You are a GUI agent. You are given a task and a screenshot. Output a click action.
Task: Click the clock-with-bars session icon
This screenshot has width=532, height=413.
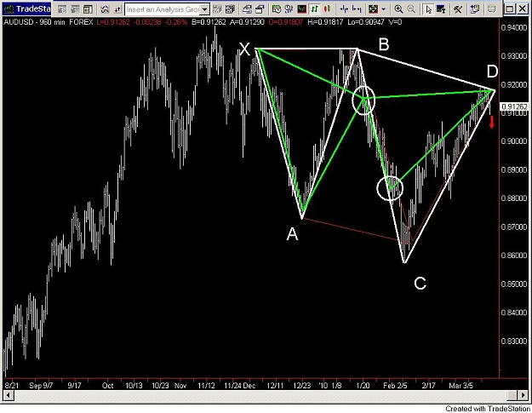coord(289,9)
